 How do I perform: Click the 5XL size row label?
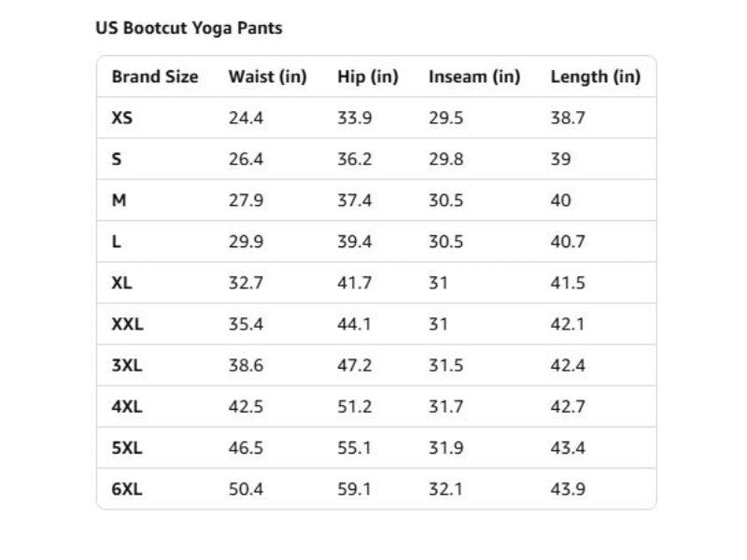coord(127,448)
